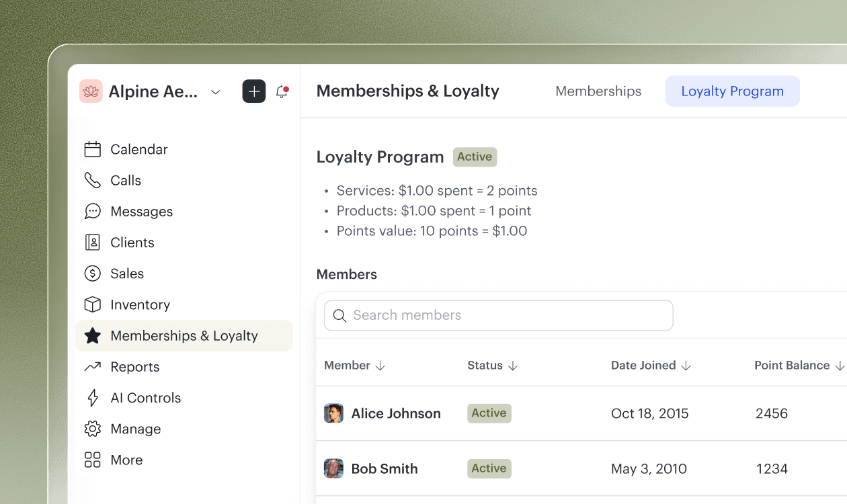
Task: Click the Calendar icon in sidebar
Action: 92,149
